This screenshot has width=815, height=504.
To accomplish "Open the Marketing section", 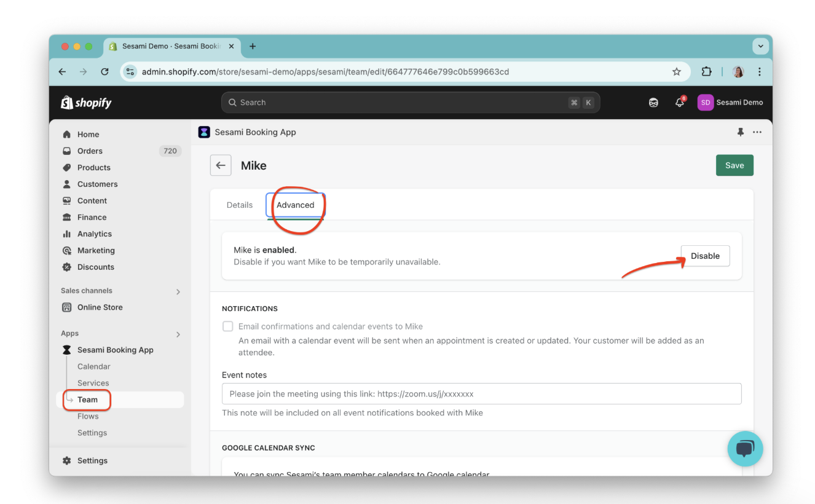I will coord(96,251).
